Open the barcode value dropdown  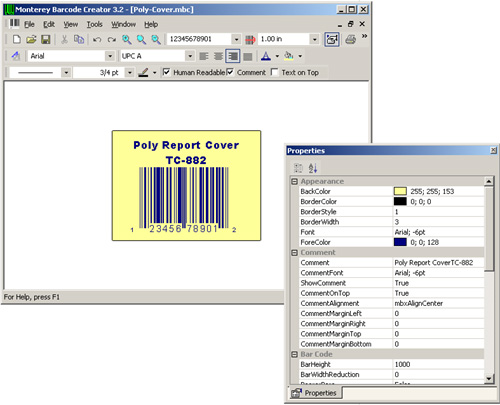point(236,39)
